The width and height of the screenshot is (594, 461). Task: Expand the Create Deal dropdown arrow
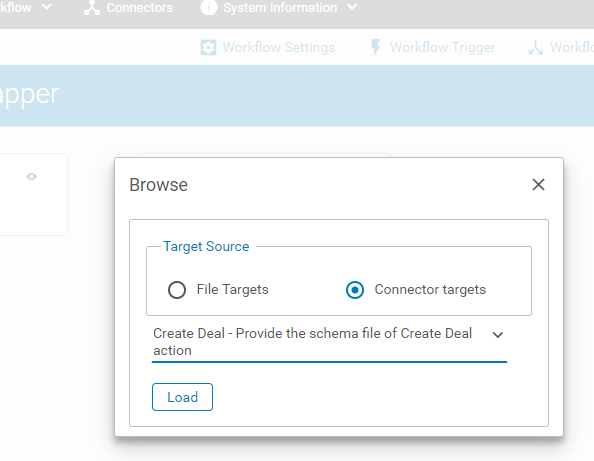[498, 335]
